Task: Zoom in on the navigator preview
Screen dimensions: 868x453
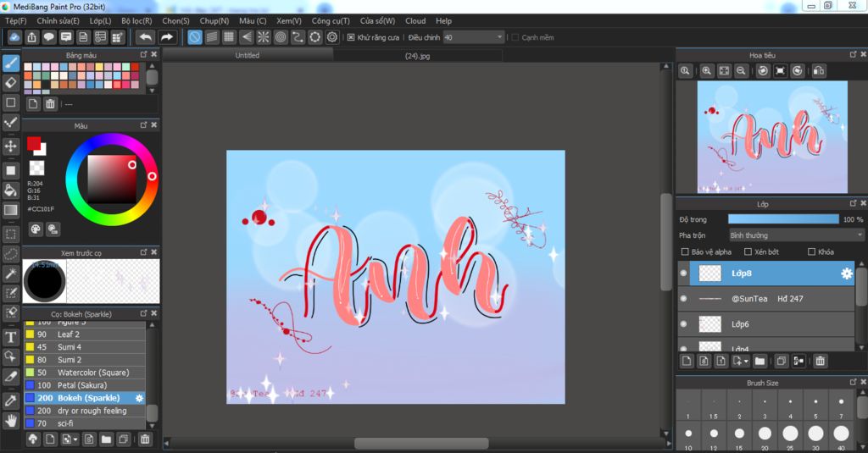Action: 707,71
